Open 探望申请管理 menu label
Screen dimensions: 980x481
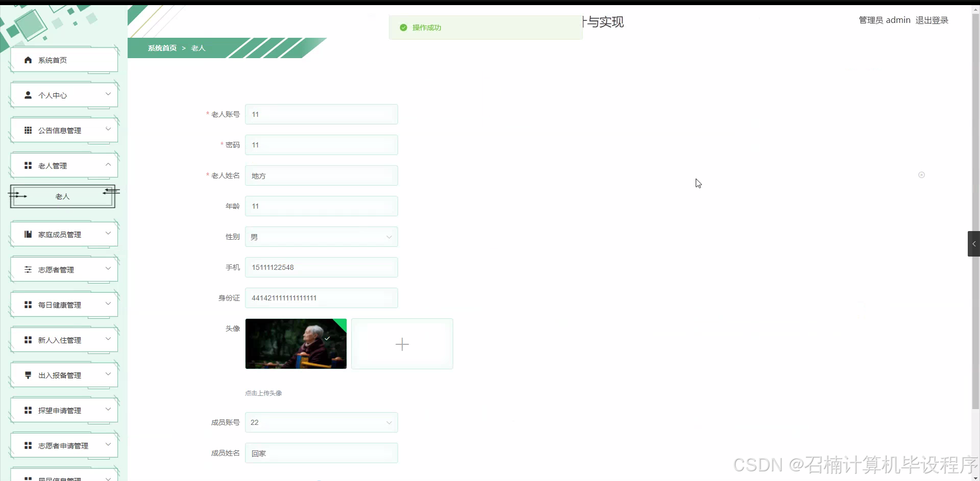coord(60,411)
